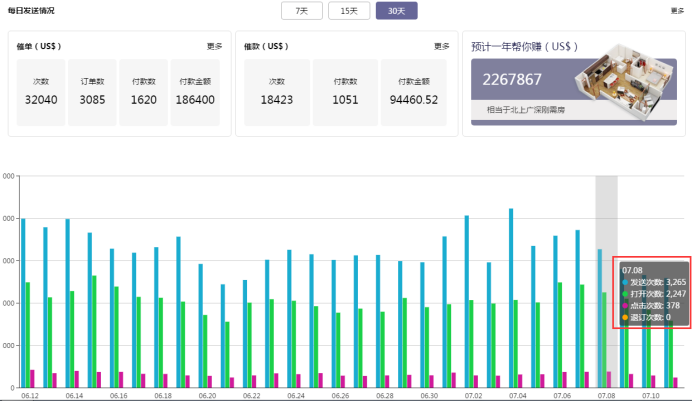
Task: Click the 催单 (US$) card title
Action: click(39, 46)
